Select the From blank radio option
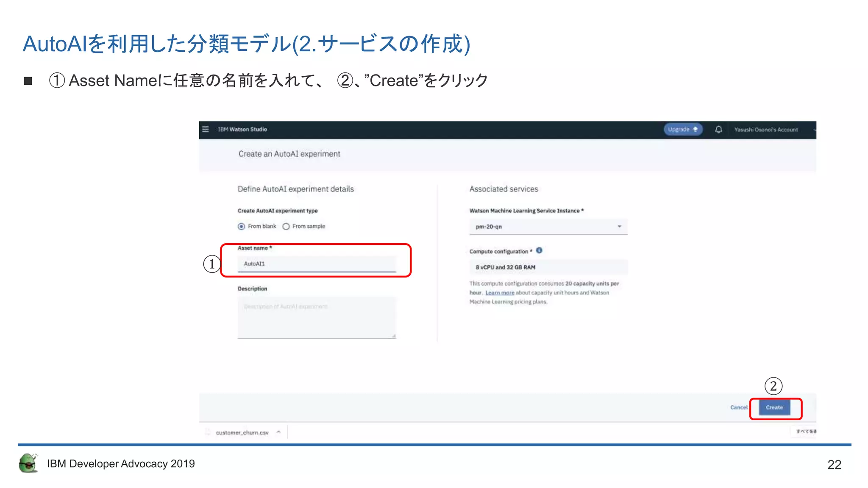This screenshot has height=488, width=868. 241,227
